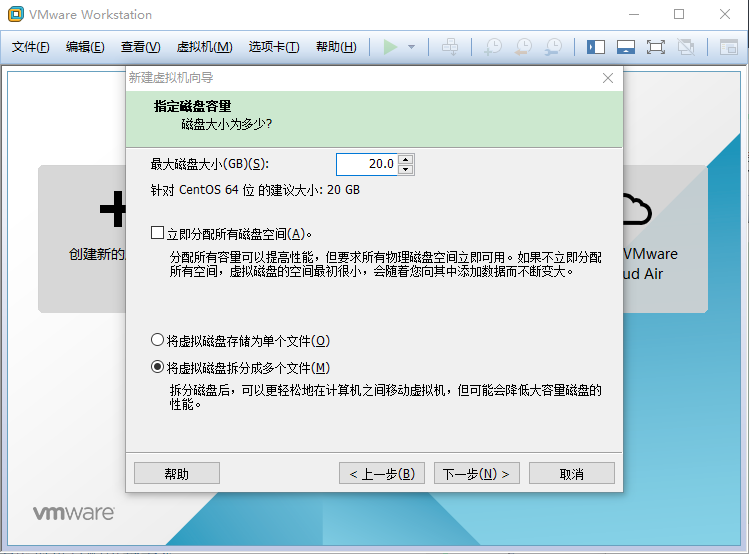Select 将虚拟磁盘拆分成多个文件 radio option
Screen dimensions: 749x554
157,367
